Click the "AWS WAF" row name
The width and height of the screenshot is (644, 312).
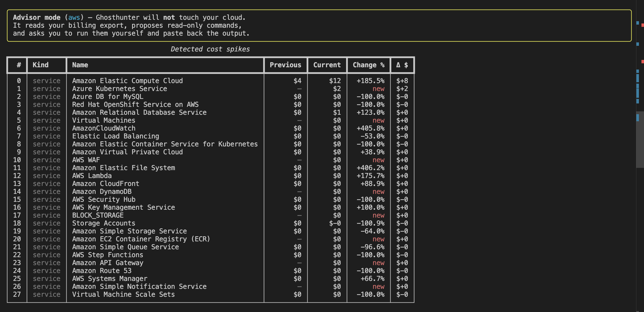coord(86,160)
